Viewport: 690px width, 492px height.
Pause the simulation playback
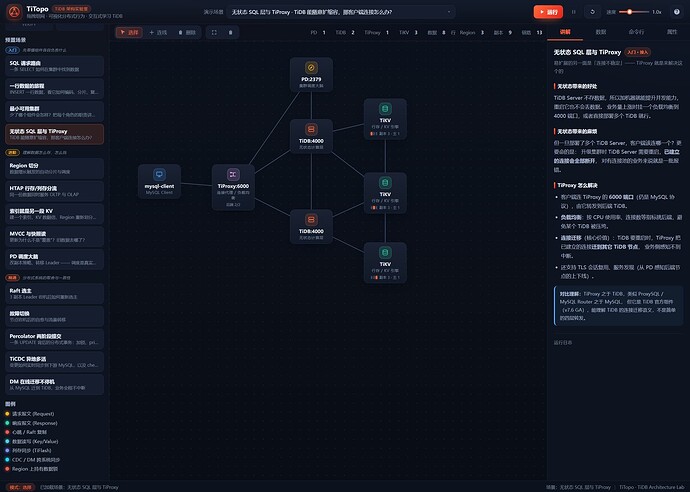[x=573, y=12]
